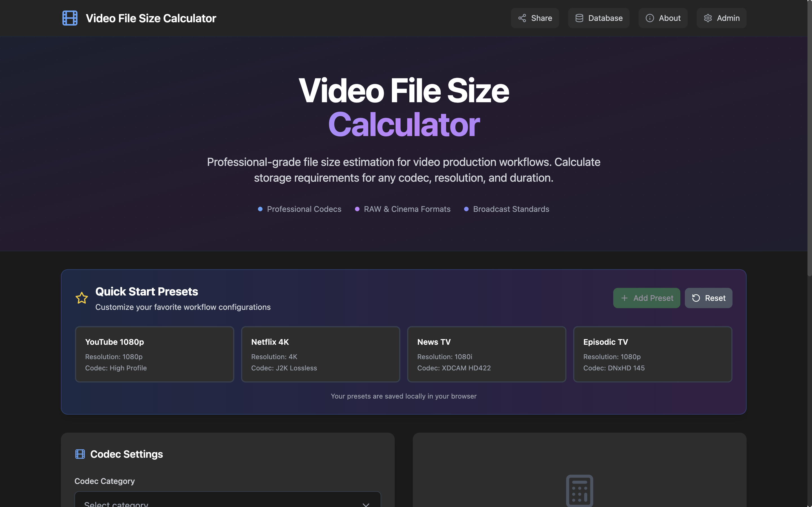Click the About info circle icon
The height and width of the screenshot is (507, 812).
(650, 18)
